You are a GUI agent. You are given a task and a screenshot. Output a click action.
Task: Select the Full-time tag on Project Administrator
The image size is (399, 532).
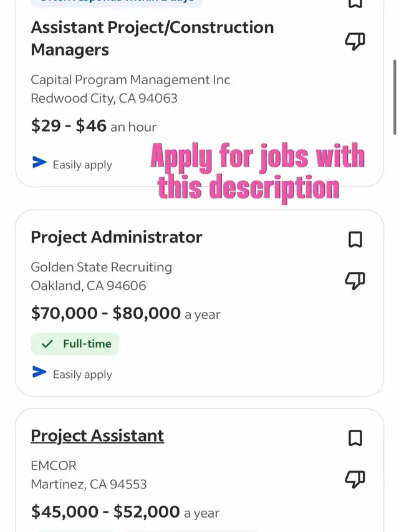pyautogui.click(x=75, y=344)
